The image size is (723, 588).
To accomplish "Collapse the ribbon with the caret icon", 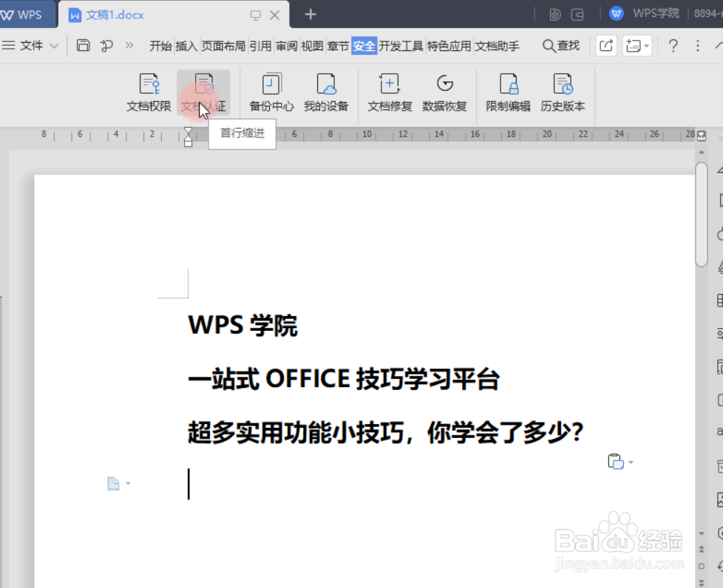I will pyautogui.click(x=719, y=46).
